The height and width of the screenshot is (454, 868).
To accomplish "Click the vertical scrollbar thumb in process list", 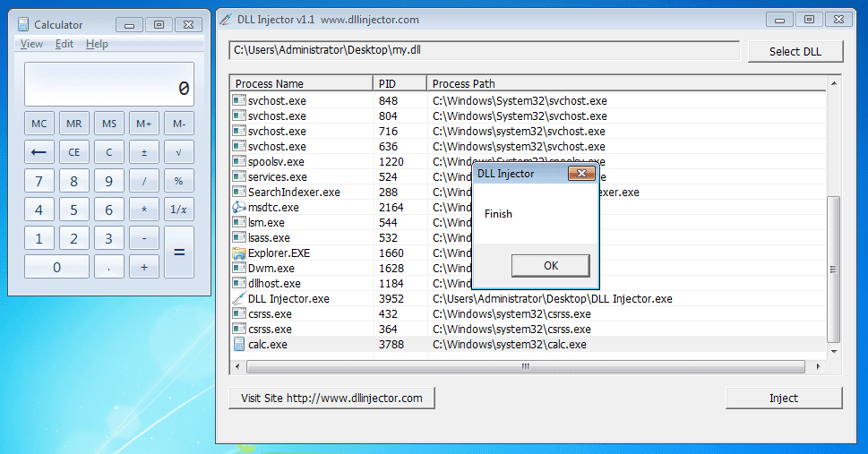I will (834, 270).
